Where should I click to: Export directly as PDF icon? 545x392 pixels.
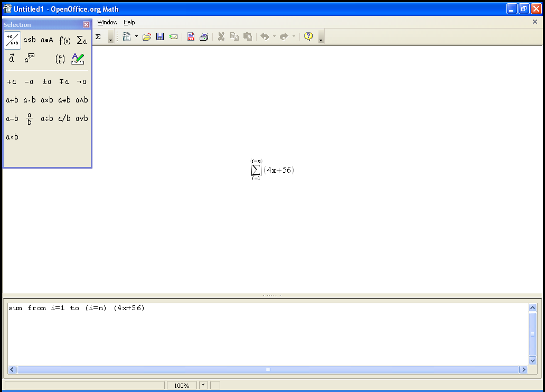click(x=191, y=36)
